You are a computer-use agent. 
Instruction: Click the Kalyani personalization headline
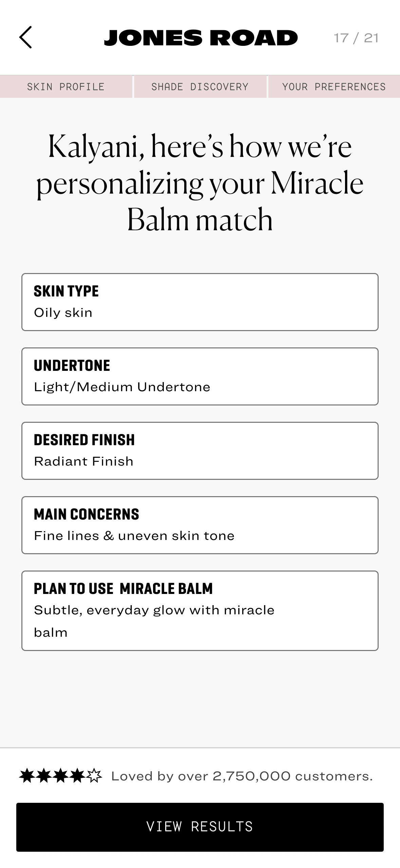click(x=200, y=183)
